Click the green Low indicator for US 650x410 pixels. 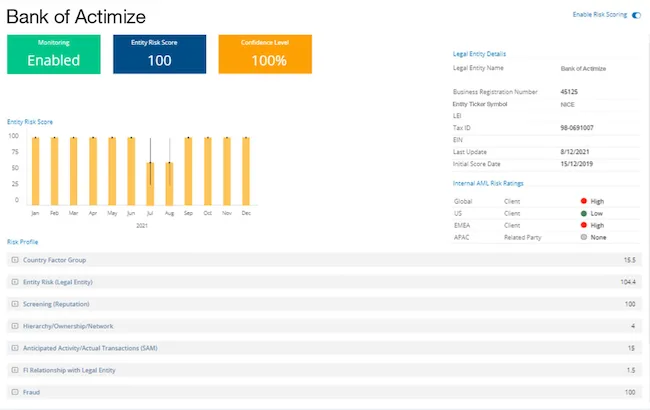point(584,213)
